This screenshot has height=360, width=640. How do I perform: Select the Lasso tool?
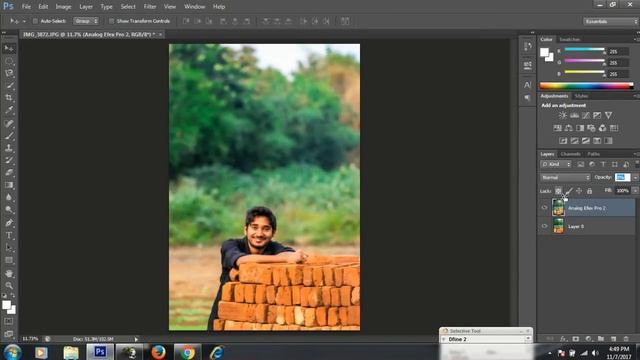[x=9, y=73]
